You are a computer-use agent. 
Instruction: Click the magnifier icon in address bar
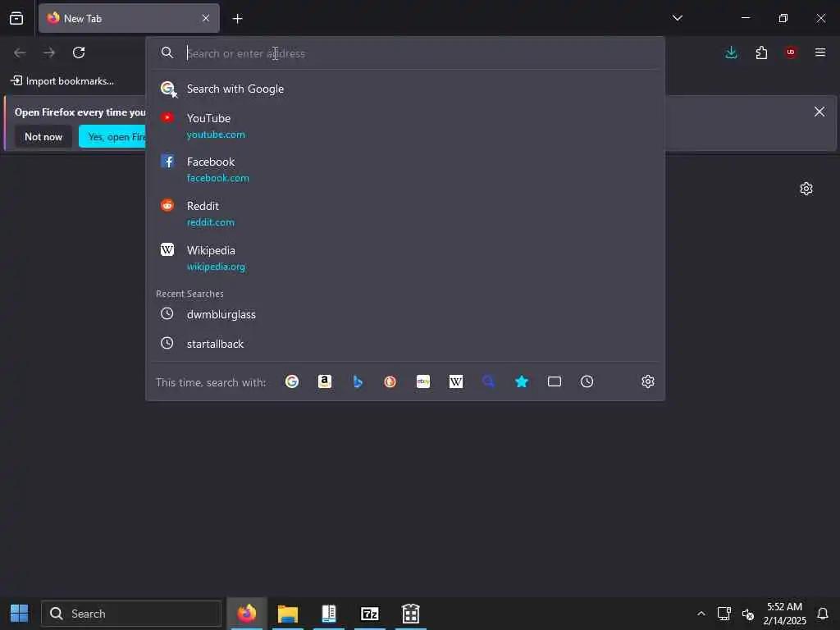(x=167, y=52)
